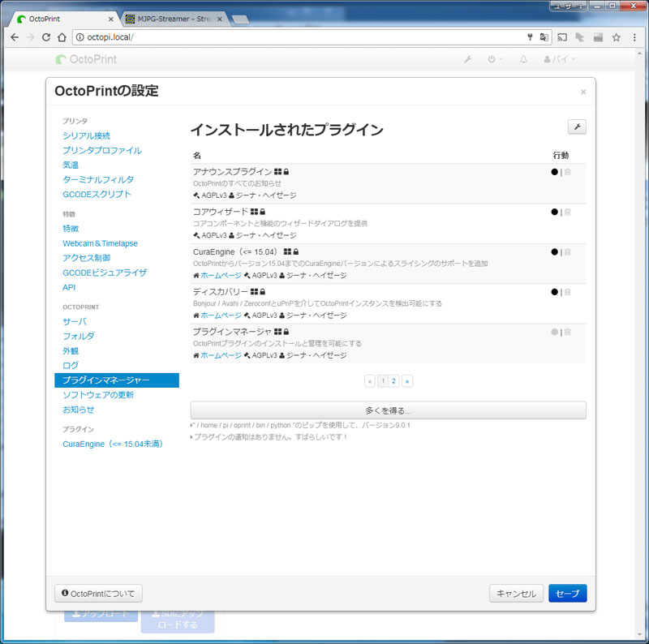Viewport: 649px width, 644px height.
Task: Open Chrome three-dot menu
Action: click(x=634, y=37)
